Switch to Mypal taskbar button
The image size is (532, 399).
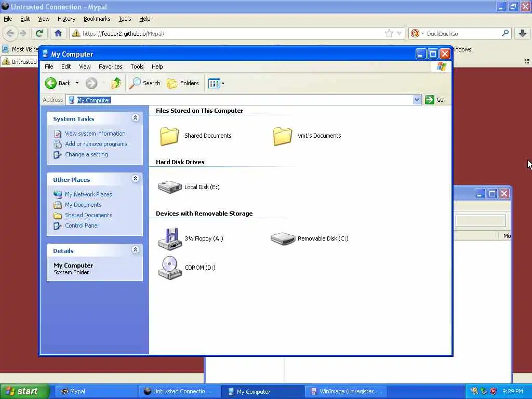click(95, 392)
